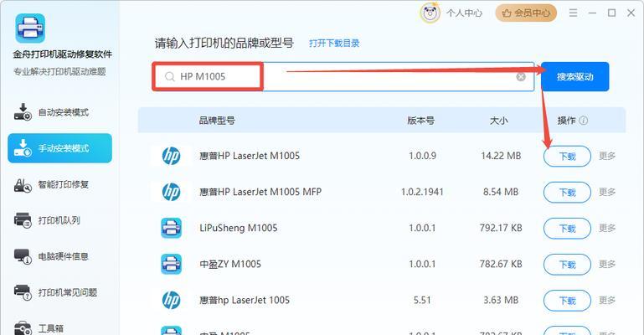Click the 自动安装模式 sidebar icon
The height and width of the screenshot is (335, 644).
[23, 112]
